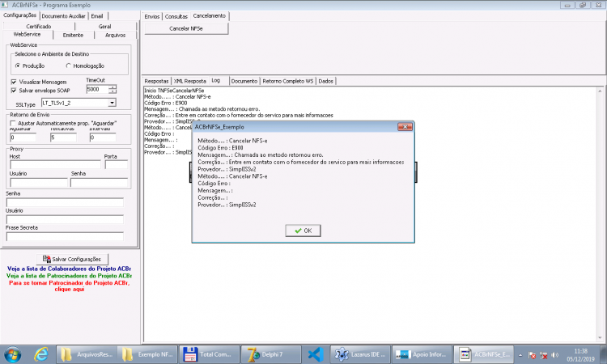Screen dimensions: 607x364
Task: Open the Geral sub-tab
Action: [x=105, y=27]
